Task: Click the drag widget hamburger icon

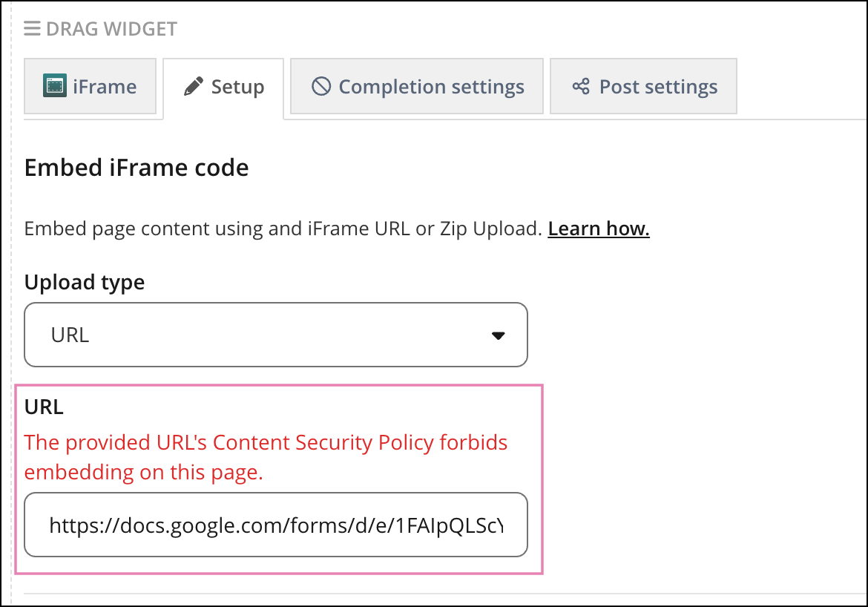Action: point(32,29)
